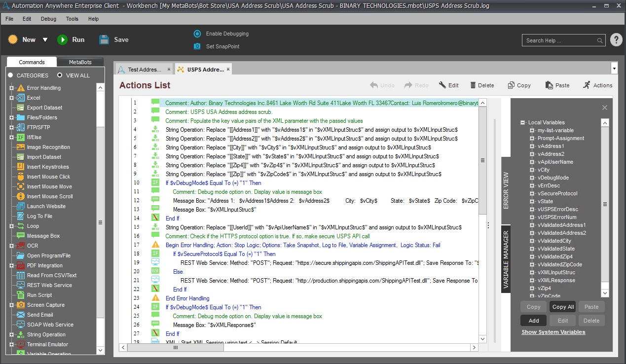Click the Set SnapPoint camera icon
The height and width of the screenshot is (364, 626).
[x=197, y=46]
